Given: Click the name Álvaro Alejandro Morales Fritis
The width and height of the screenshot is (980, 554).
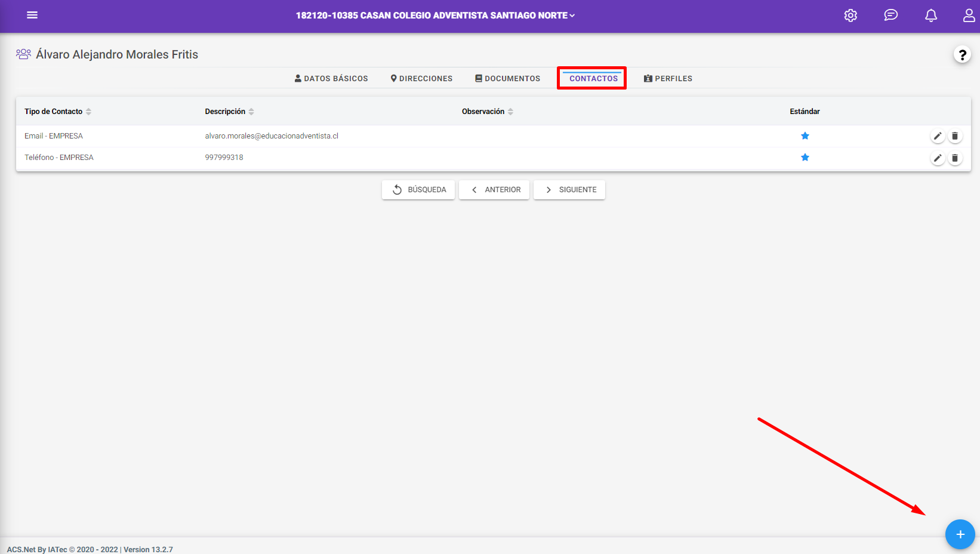Looking at the screenshot, I should 117,54.
